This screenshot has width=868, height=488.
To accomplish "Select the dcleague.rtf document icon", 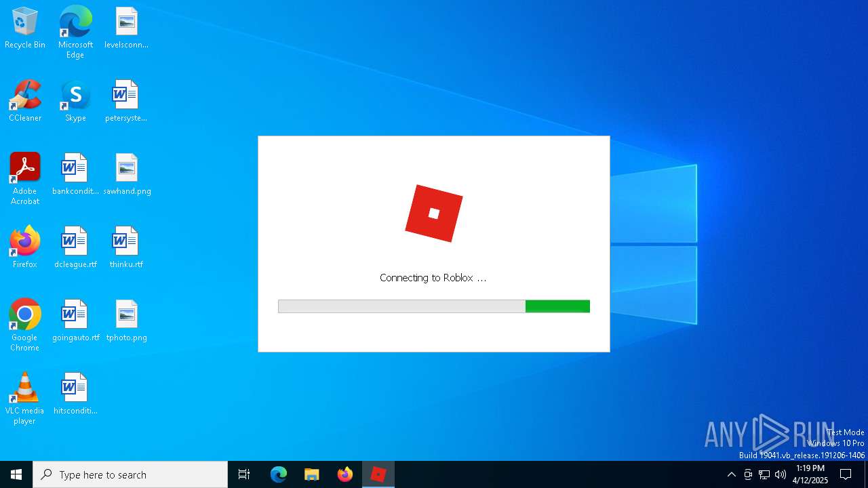I will pyautogui.click(x=75, y=248).
